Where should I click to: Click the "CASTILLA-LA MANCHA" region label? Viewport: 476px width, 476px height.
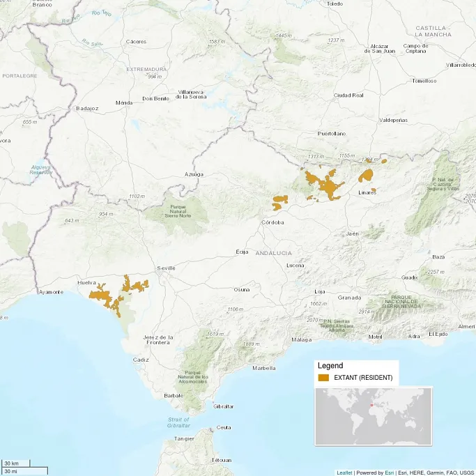pos(433,31)
